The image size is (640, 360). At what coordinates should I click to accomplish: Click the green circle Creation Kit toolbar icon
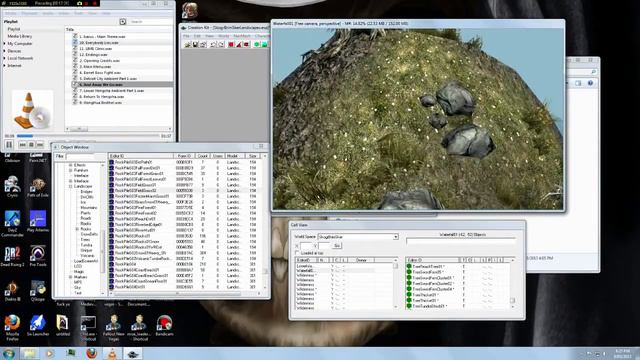(x=257, y=44)
